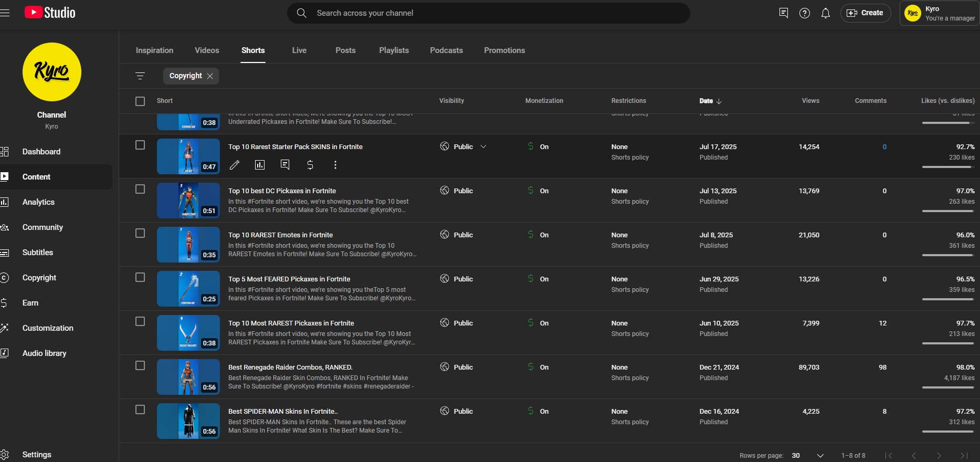Open comments icon for Starter Pack SKINS
Screen dimensions: 980x462
pyautogui.click(x=285, y=165)
